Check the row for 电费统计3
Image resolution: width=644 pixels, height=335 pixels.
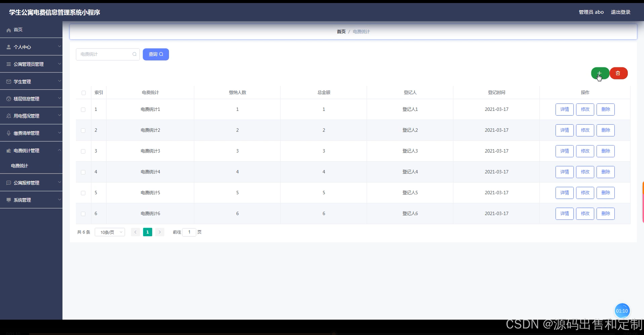pos(83,151)
